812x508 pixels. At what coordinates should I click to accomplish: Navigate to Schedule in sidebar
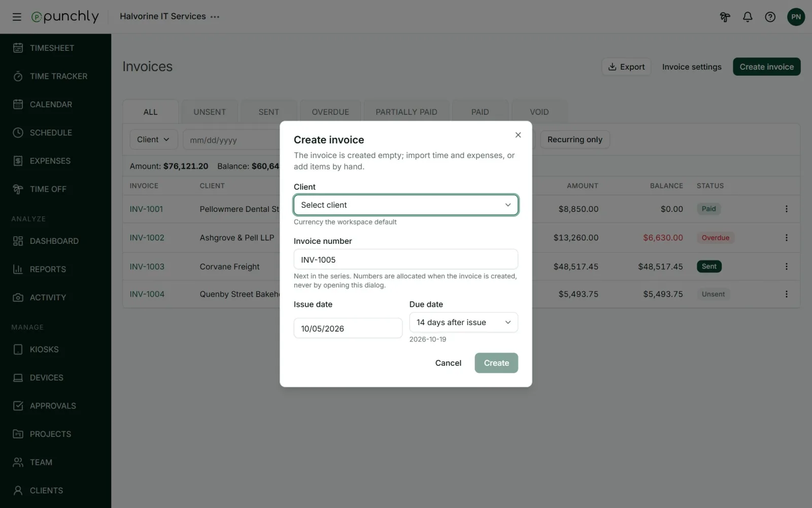click(55, 133)
